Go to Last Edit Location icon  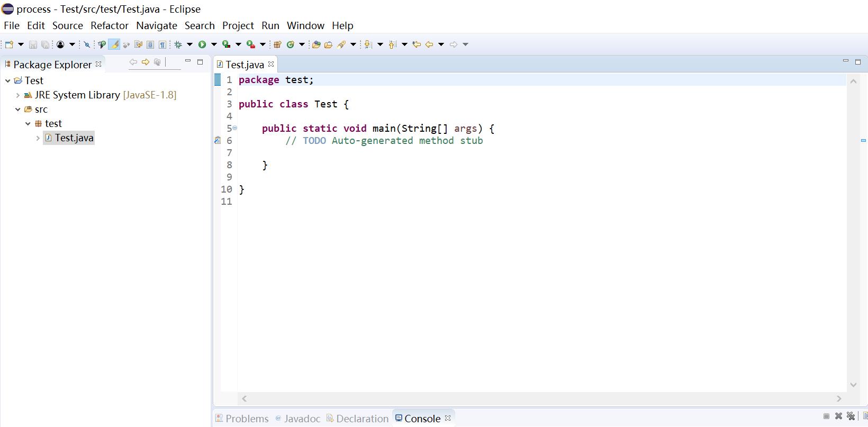coord(417,44)
